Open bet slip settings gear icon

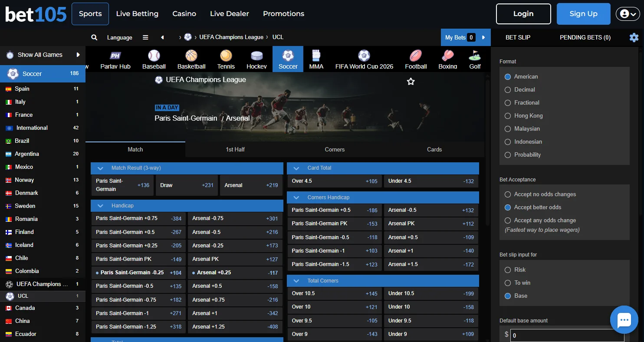[x=634, y=37]
